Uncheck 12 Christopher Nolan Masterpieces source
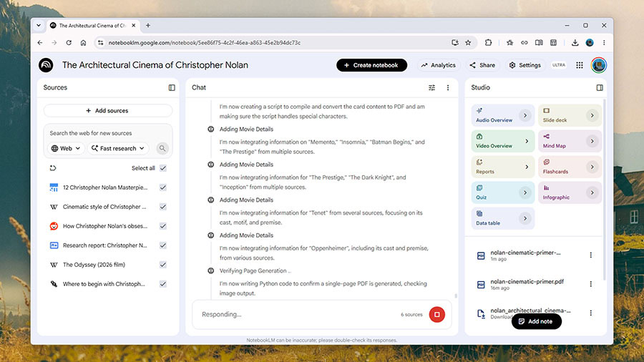The height and width of the screenshot is (362, 644). pos(163,187)
